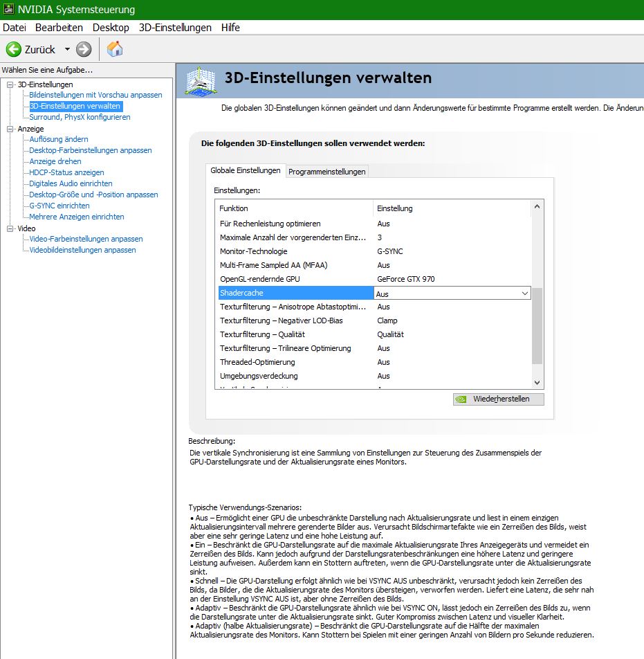Open Desktop-Farbeinstellungen anpassen
644x659 pixels.
click(x=91, y=150)
